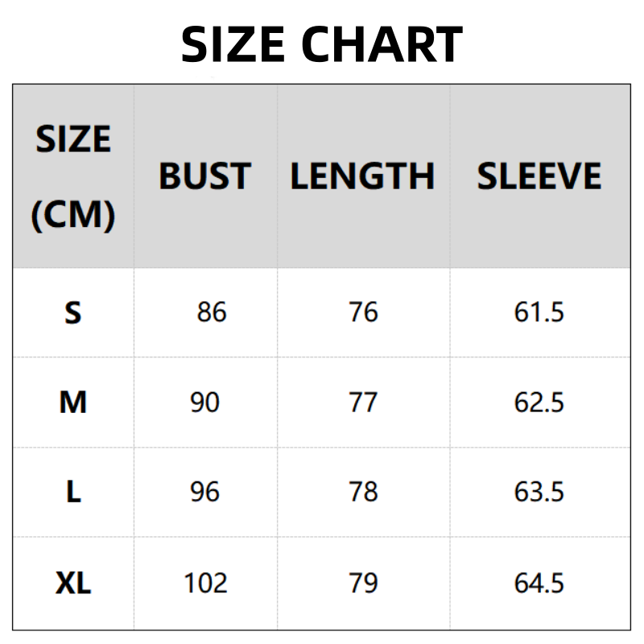Click sleeve value 63.5
644x644 pixels.
539,492
